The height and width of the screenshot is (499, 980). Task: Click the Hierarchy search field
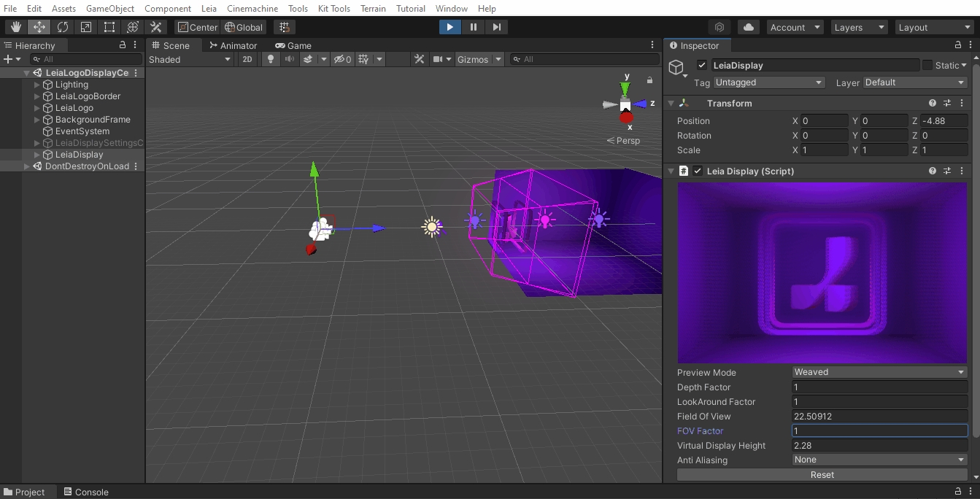[86, 59]
